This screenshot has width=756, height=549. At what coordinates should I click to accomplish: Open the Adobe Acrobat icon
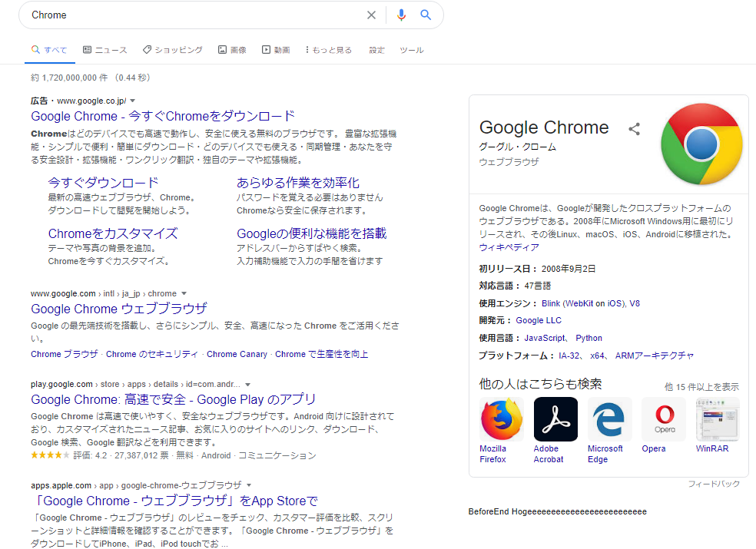coord(555,419)
